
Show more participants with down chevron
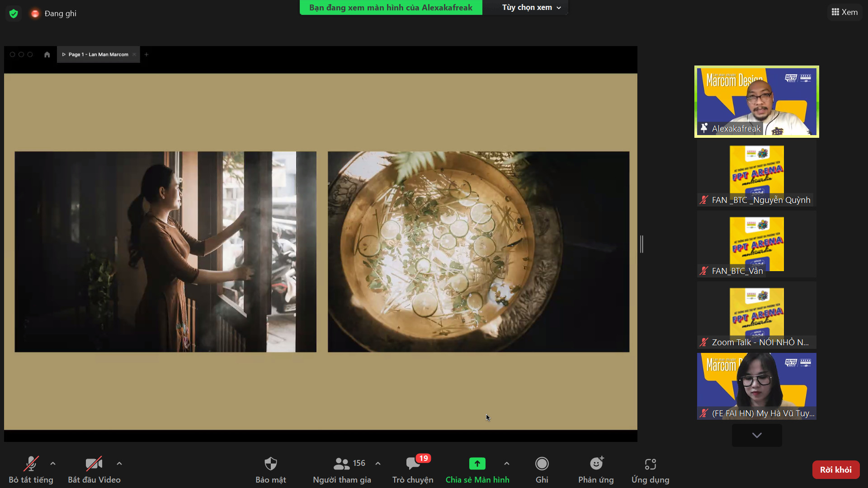click(x=757, y=435)
